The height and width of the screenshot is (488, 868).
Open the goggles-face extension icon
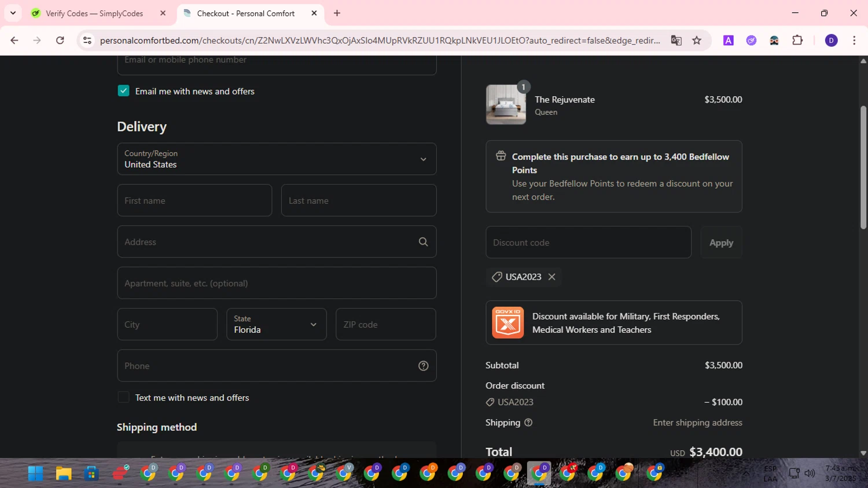point(774,41)
